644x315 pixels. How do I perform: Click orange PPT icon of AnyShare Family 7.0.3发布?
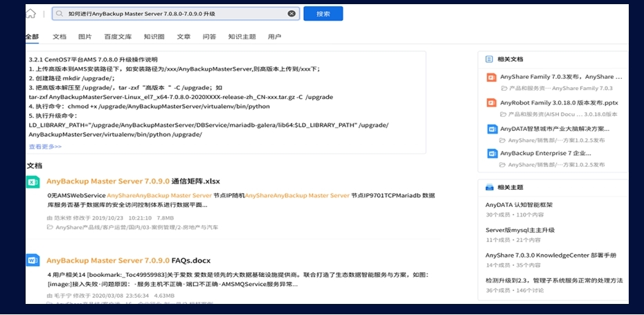(x=492, y=78)
